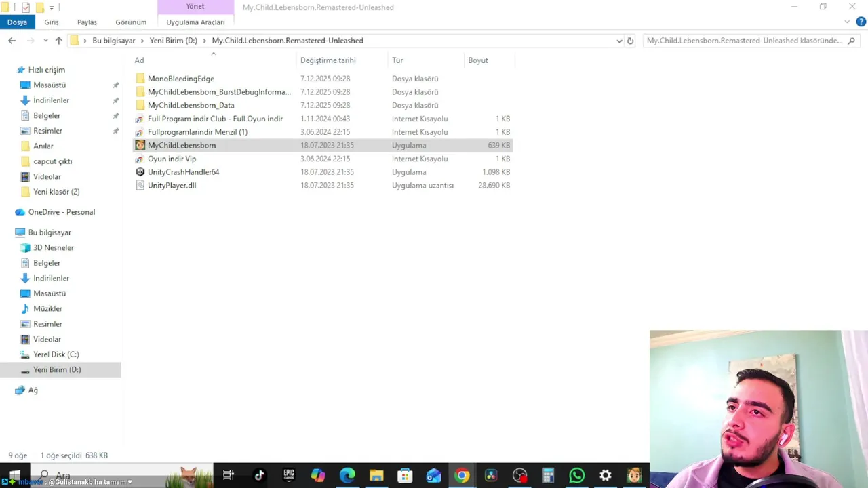Open the Anılar folder in sidebar
Image resolution: width=868 pixels, height=488 pixels.
(43, 146)
